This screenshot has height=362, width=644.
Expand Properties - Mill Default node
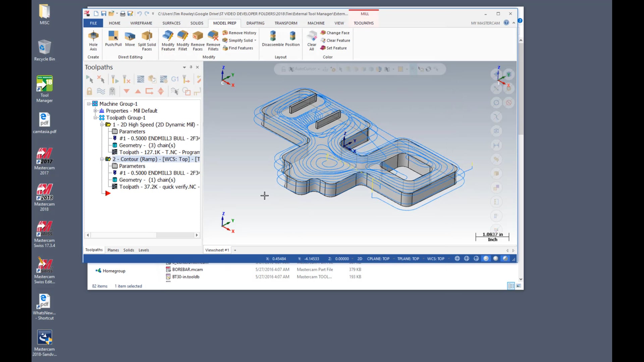(x=95, y=111)
